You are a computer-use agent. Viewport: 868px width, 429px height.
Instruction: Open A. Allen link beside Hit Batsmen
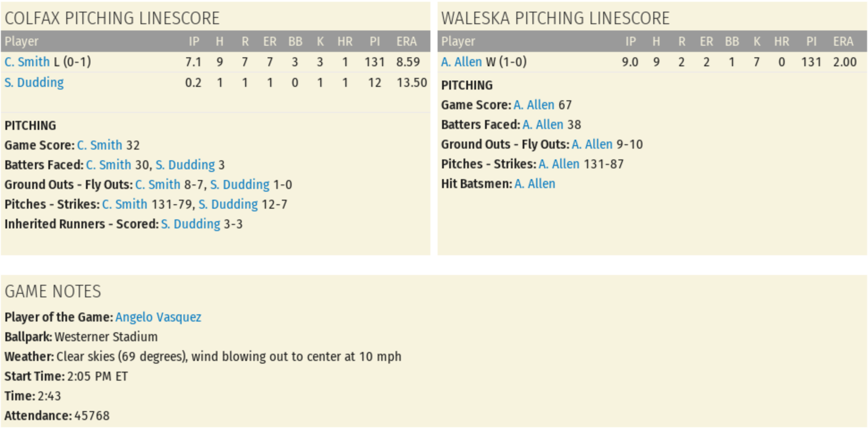coord(535,184)
